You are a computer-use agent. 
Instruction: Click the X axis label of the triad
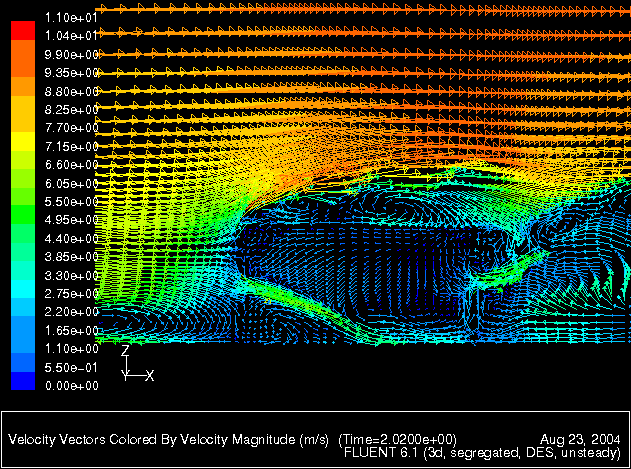click(150, 376)
